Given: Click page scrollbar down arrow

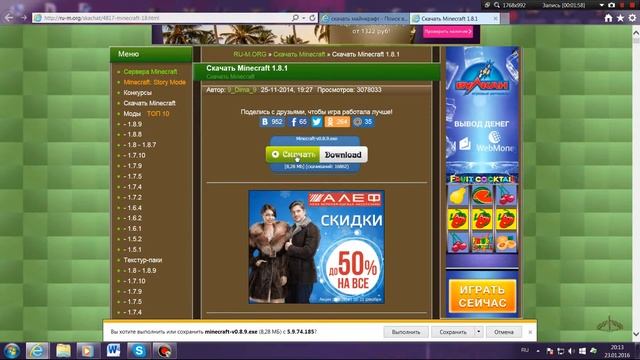Looking at the screenshot, I should (x=636, y=334).
